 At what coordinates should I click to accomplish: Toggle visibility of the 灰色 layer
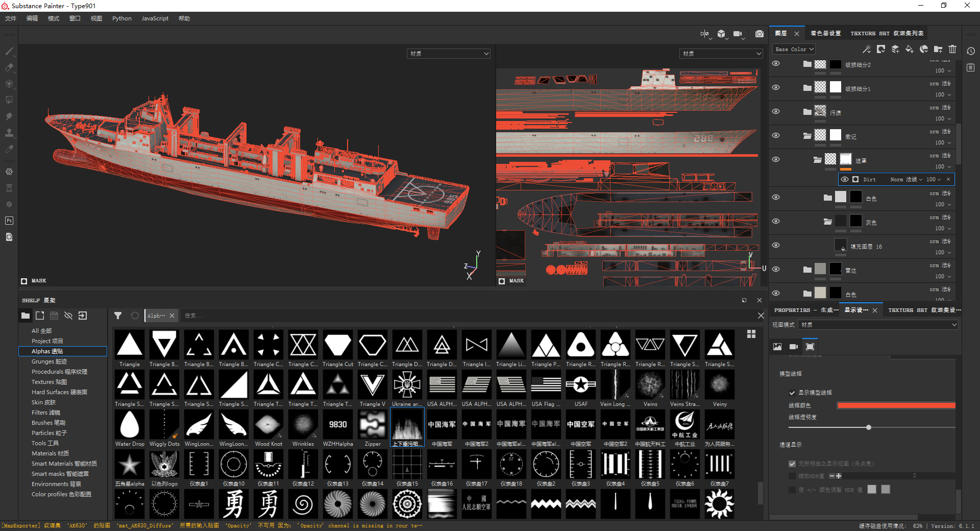776,221
